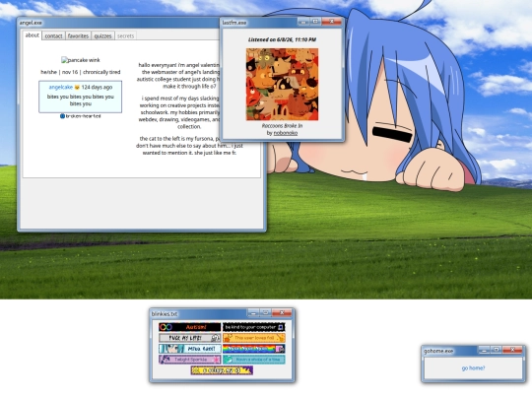
Task: Close the gohome.exe window
Action: (x=512, y=350)
